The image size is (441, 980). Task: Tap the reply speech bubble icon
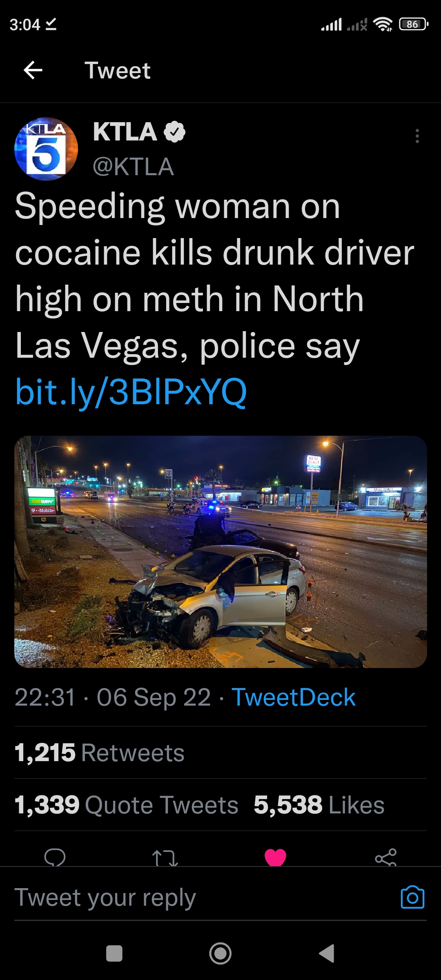coord(55,857)
